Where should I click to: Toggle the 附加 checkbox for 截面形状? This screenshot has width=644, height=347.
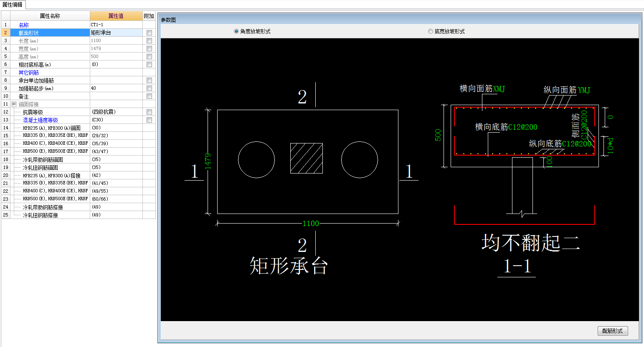(149, 33)
